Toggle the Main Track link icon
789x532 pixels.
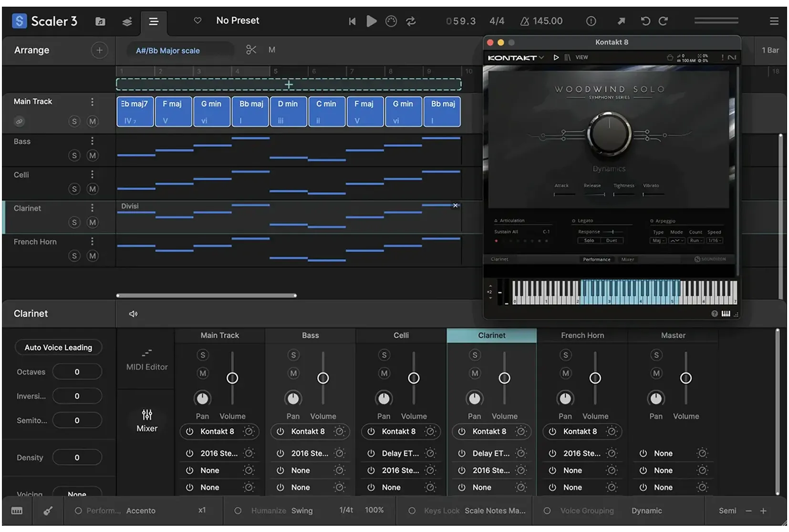20,122
